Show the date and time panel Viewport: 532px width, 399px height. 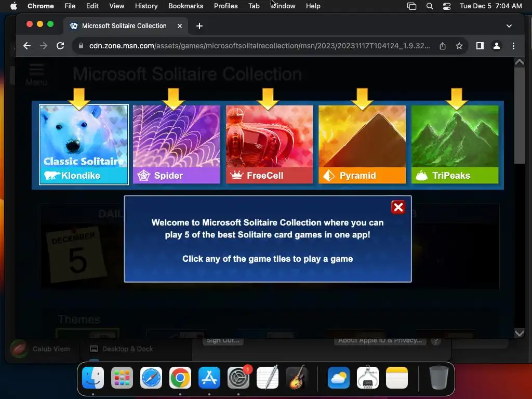click(x=490, y=6)
